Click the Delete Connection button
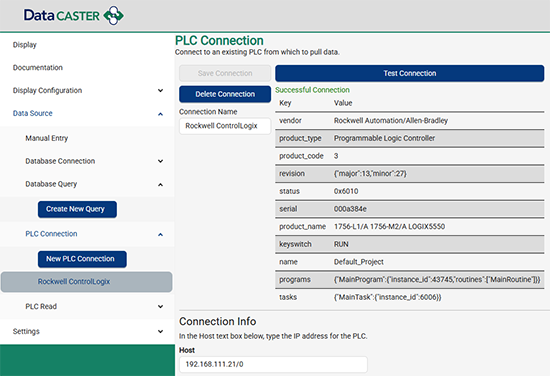This screenshot has width=550, height=376. (225, 94)
